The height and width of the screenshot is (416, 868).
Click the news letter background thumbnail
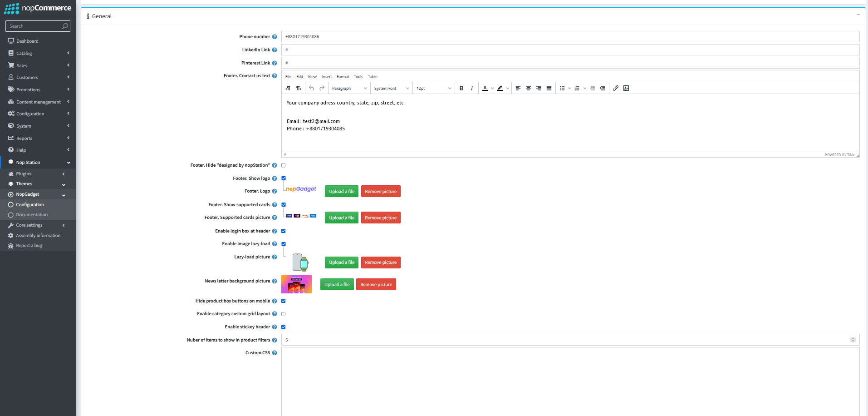(296, 284)
